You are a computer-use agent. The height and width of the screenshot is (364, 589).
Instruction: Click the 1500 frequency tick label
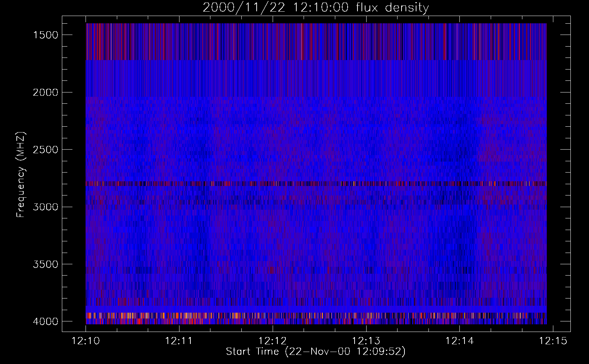46,35
